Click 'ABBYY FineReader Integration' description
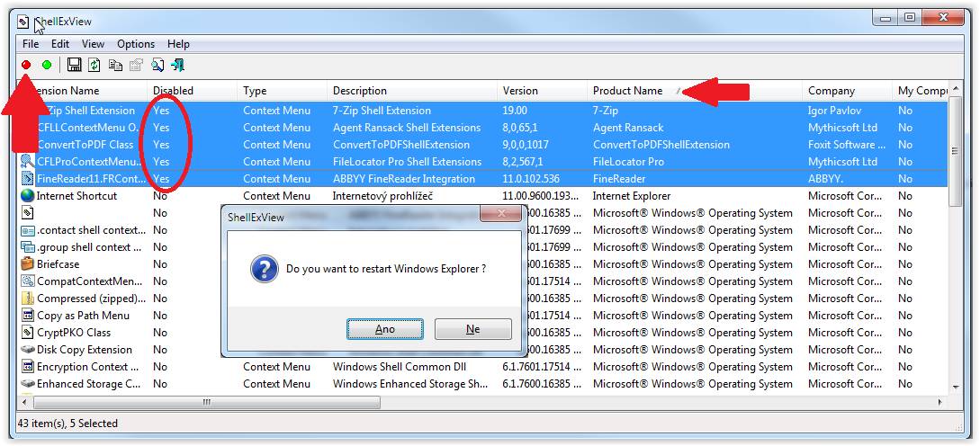Screen dimensions: 980x446 404,179
